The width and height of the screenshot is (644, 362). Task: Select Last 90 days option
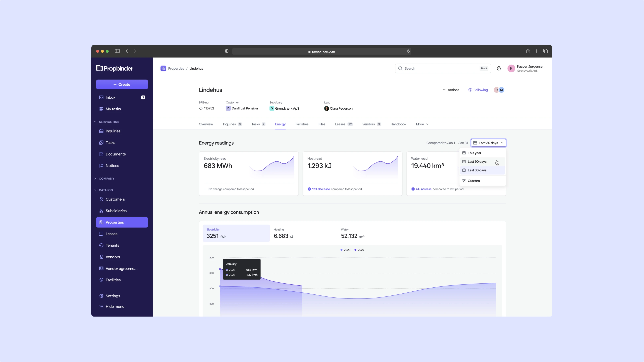point(477,162)
